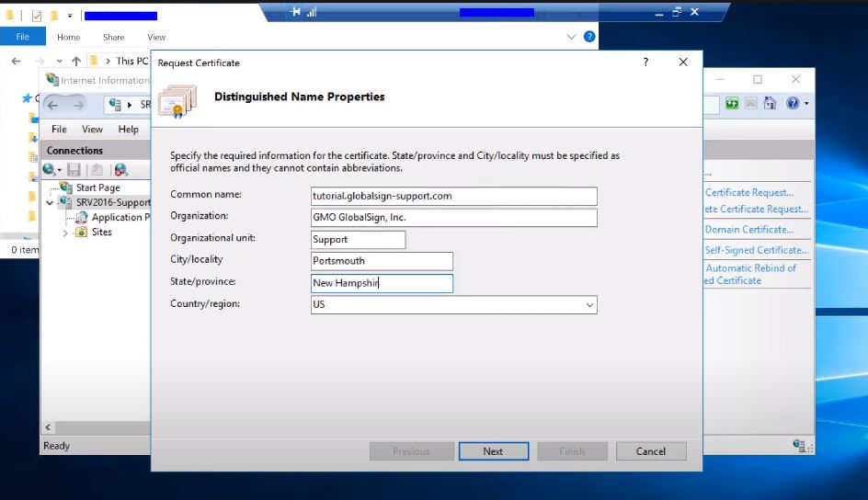Click the Automatic Rebind of Renewed Certificate link
This screenshot has width=868, height=500.
pos(750,274)
